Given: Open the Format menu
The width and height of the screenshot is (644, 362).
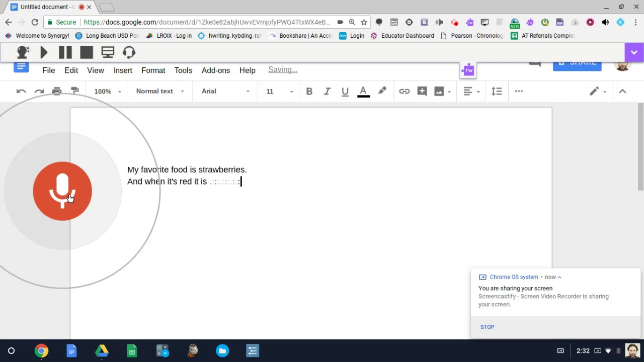Looking at the screenshot, I should [153, 70].
